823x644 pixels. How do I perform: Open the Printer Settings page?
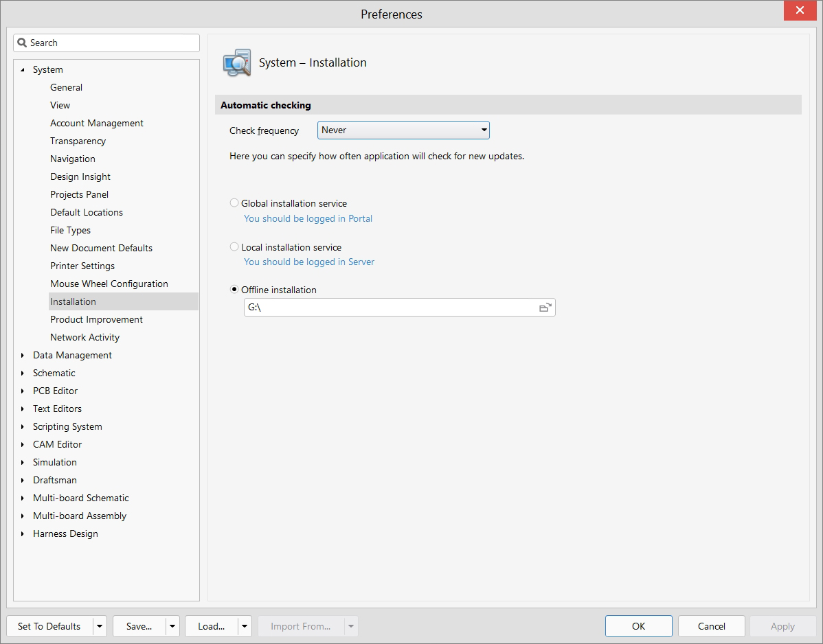(x=82, y=266)
